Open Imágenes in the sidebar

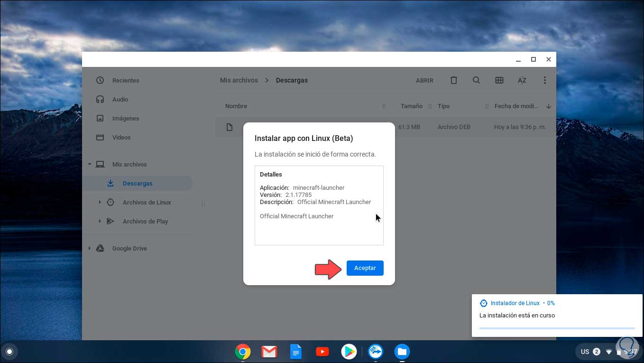(x=126, y=118)
